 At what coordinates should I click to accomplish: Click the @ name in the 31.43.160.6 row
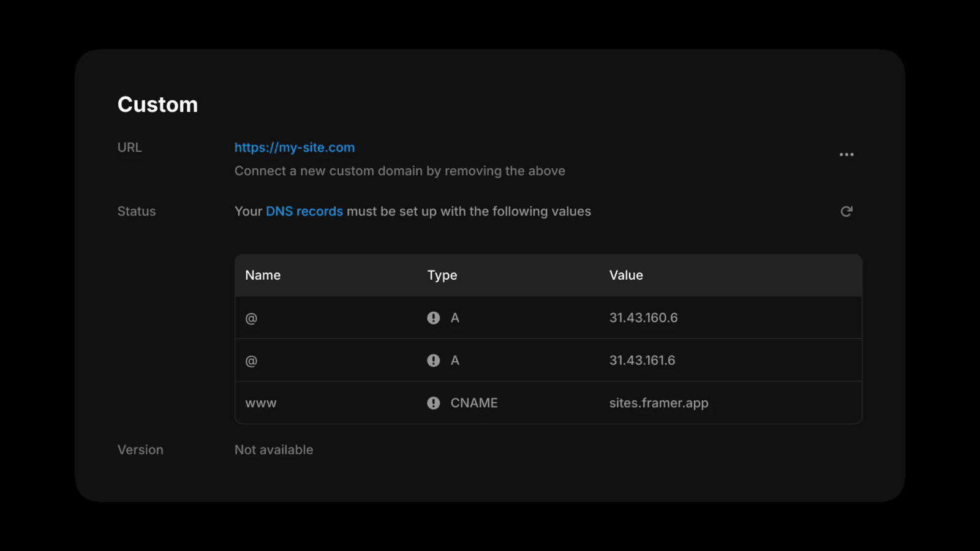coord(251,318)
